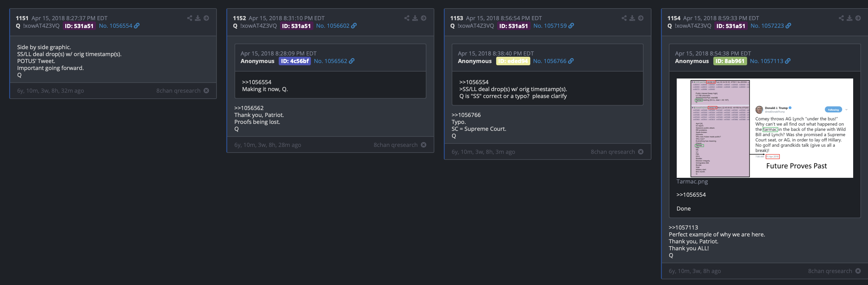Click '6y, 10m, 3w, 8h, 32m ago' timestamp
The height and width of the screenshot is (285, 868).
point(51,90)
